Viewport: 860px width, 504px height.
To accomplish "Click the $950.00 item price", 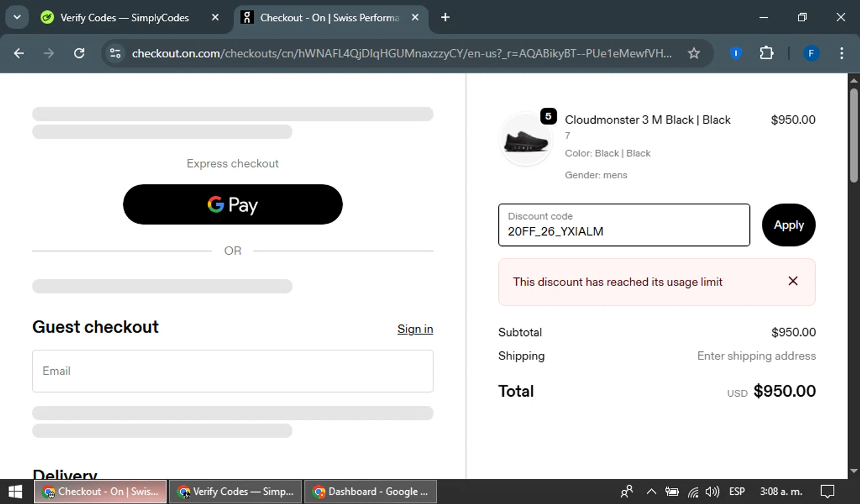I will 793,120.
